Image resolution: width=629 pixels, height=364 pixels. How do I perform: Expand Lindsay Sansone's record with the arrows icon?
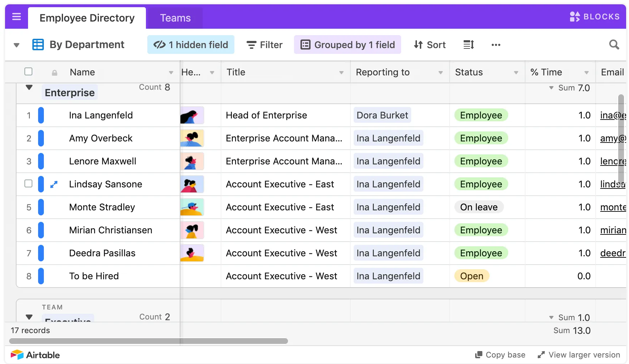(53, 184)
